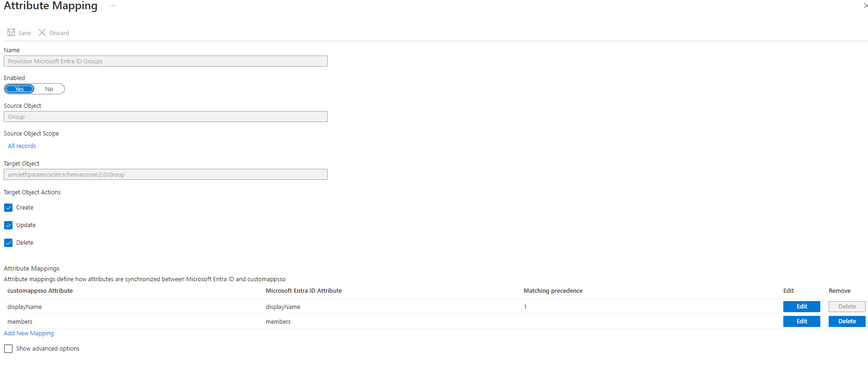The width and height of the screenshot is (868, 376).
Task: Click the Target Object schema field
Action: [x=166, y=174]
